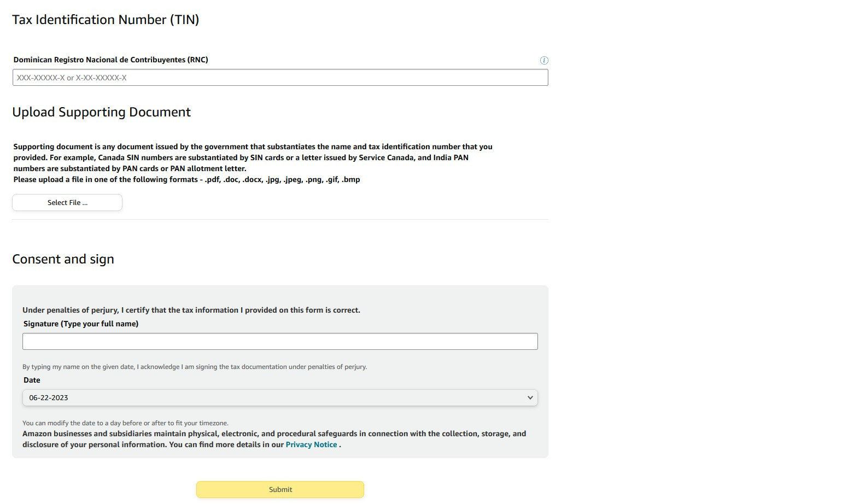This screenshot has height=504, width=842.
Task: Open the Date dropdown showing 06-22-2023
Action: 280,398
